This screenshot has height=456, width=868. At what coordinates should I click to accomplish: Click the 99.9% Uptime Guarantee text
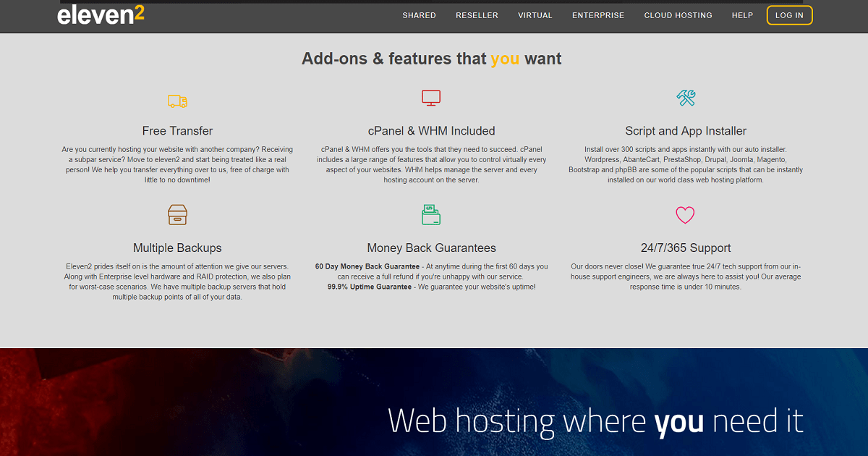tap(370, 287)
